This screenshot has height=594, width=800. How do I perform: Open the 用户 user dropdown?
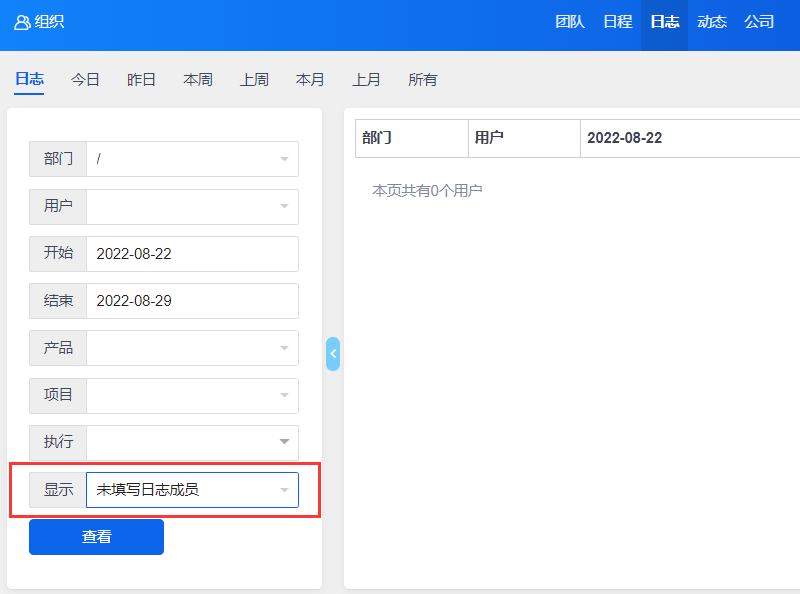tap(192, 207)
